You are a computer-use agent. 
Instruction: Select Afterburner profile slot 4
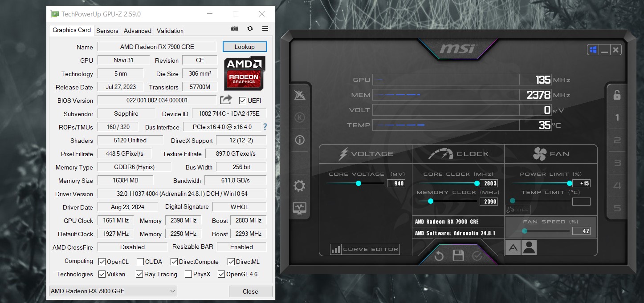pyautogui.click(x=617, y=186)
